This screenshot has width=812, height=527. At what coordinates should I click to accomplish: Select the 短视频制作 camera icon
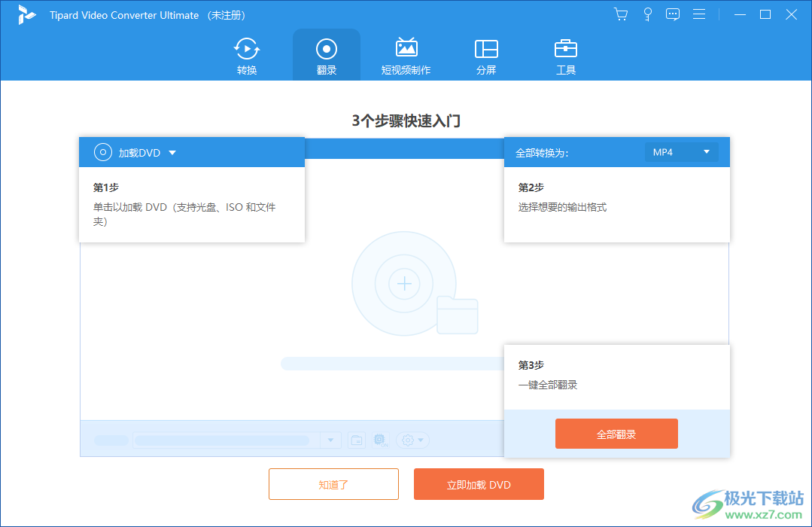(406, 49)
